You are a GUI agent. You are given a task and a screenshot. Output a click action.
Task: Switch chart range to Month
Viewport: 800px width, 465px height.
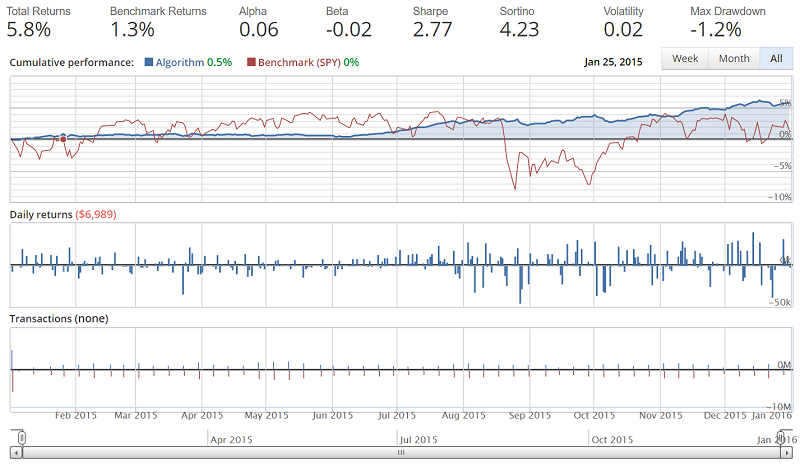(x=734, y=59)
